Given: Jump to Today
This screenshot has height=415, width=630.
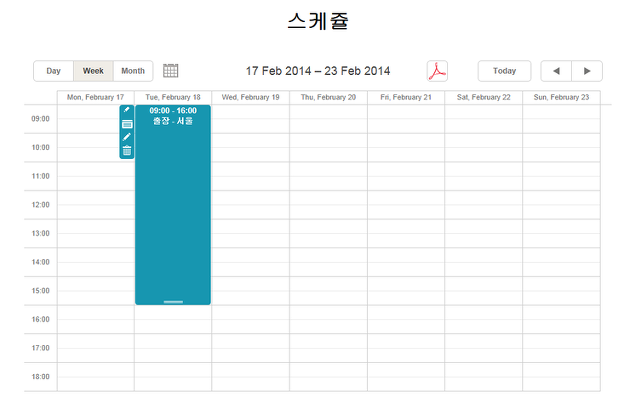Looking at the screenshot, I should point(504,71).
